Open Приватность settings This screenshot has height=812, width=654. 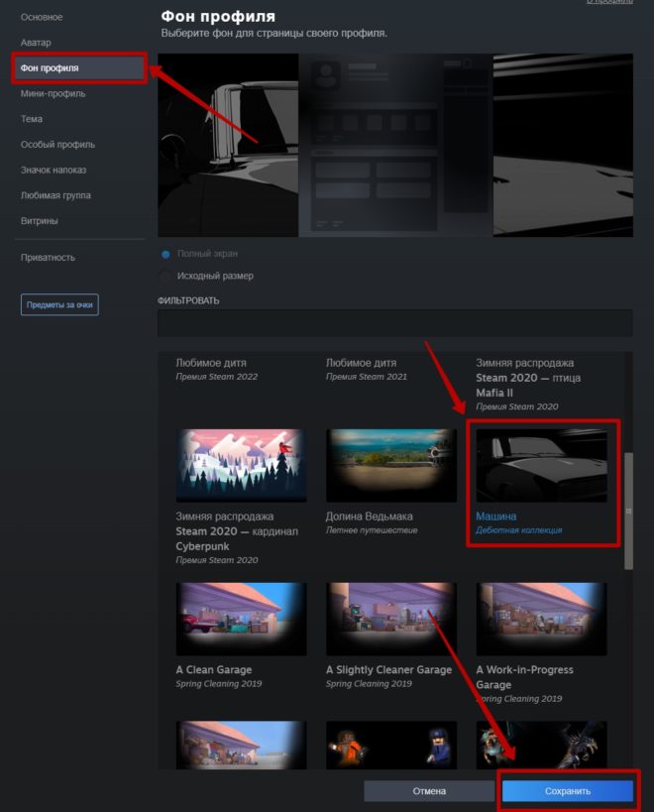pyautogui.click(x=48, y=258)
